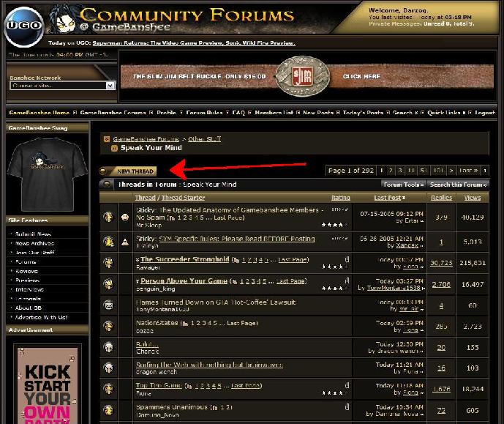Open the Top Ten Game thread

pyautogui.click(x=159, y=385)
